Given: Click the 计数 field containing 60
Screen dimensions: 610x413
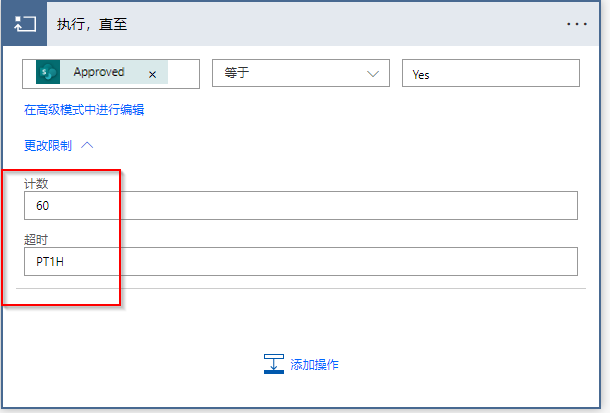Looking at the screenshot, I should coord(301,205).
